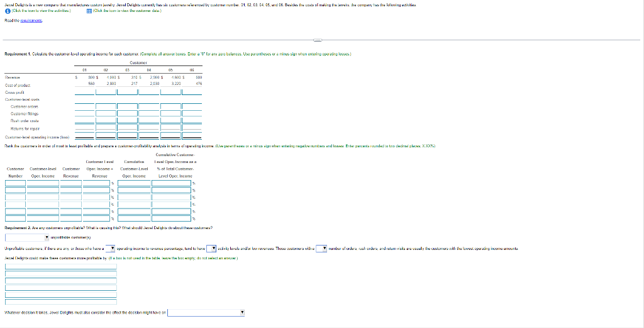
Task: Click Returns for repair box for customer 04
Action: click(148, 127)
